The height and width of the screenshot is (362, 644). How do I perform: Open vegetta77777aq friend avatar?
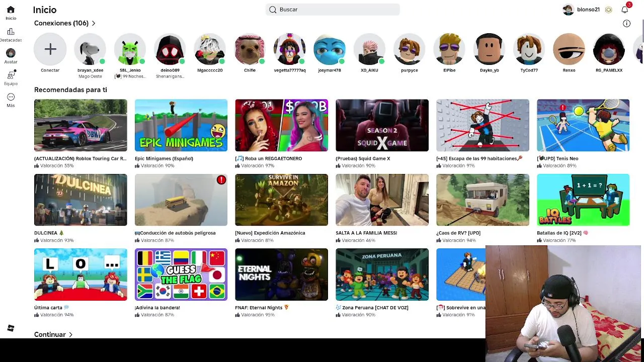[289, 49]
